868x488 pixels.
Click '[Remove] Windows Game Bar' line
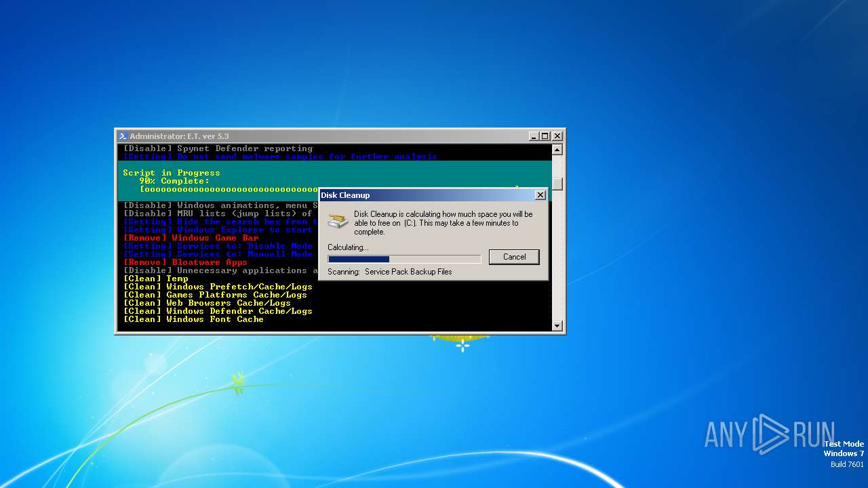coord(191,238)
